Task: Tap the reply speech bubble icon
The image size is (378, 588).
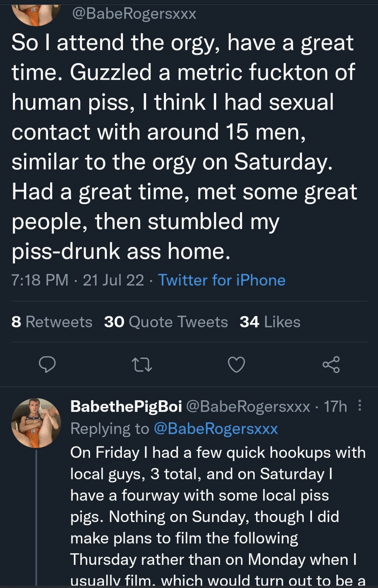Action: pyautogui.click(x=47, y=365)
